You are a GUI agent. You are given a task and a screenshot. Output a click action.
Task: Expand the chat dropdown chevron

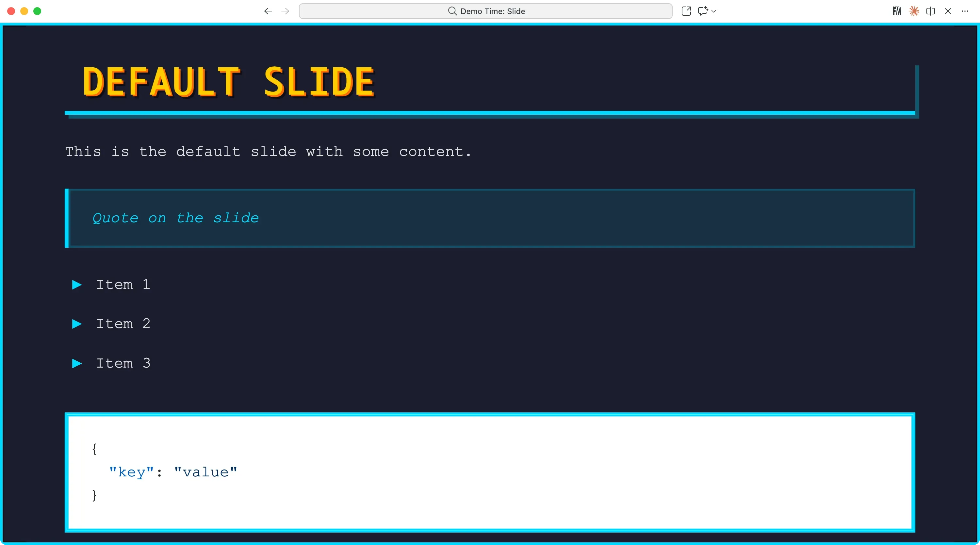pyautogui.click(x=714, y=11)
